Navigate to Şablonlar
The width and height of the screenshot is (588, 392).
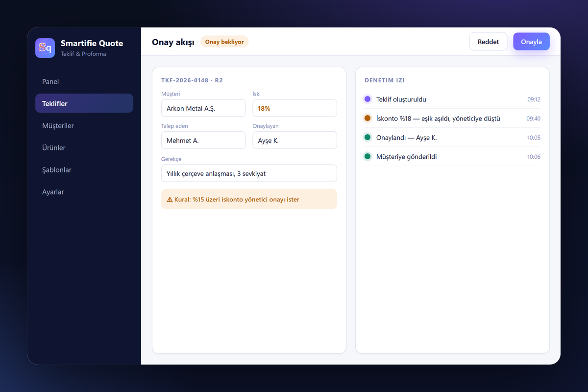pos(84,170)
